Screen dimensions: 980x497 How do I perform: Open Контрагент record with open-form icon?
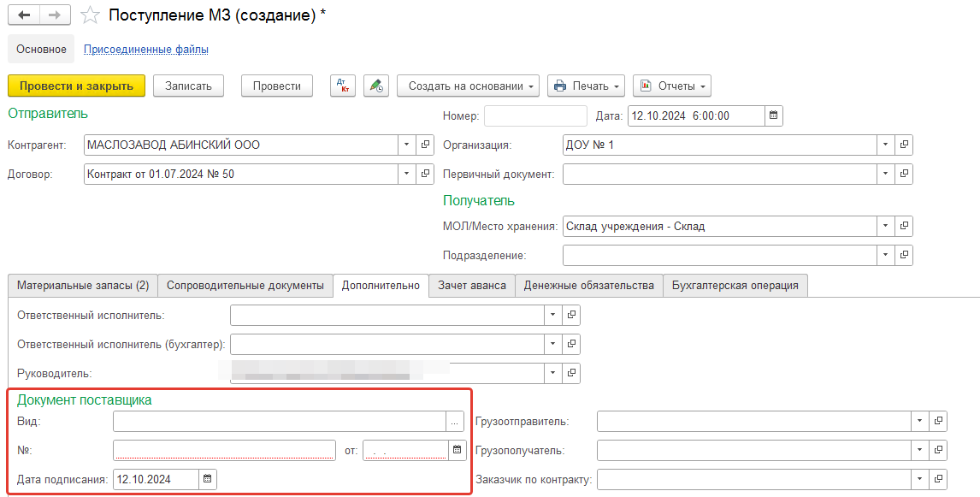pyautogui.click(x=425, y=145)
